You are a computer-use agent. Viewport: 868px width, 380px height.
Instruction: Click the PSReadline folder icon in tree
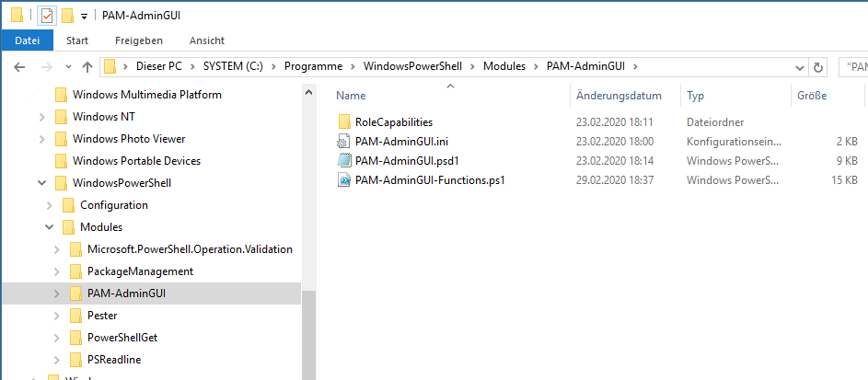coord(75,360)
